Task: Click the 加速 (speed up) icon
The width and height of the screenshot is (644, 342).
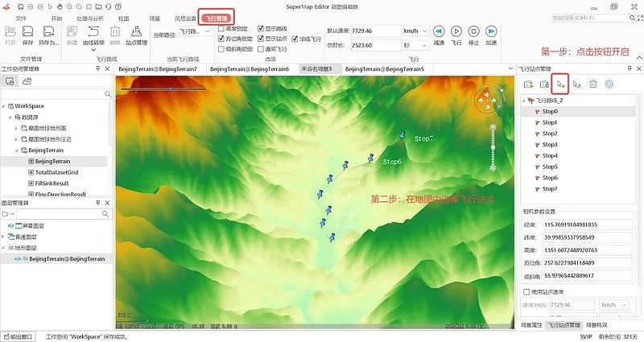Action: (x=492, y=32)
